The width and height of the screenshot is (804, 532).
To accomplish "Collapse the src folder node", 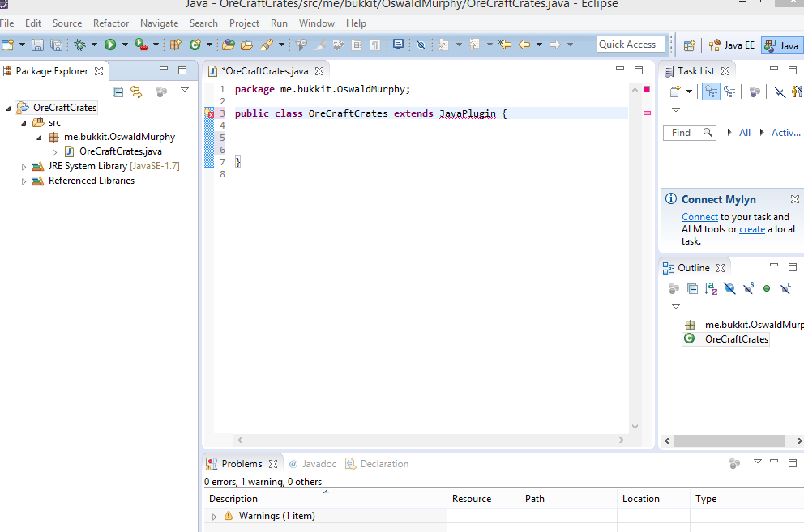I will 24,123.
